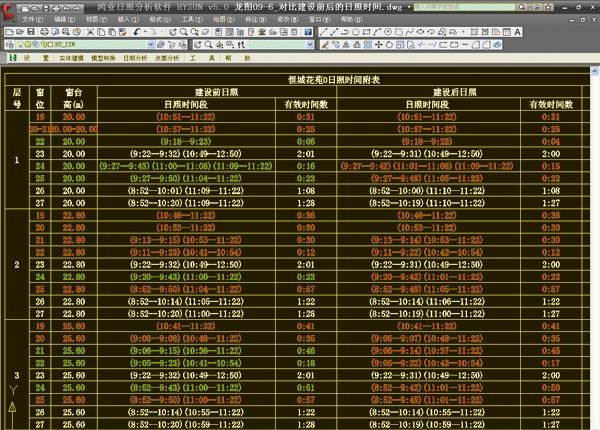Select the multiline Text A tool
This screenshot has width=600, height=430.
click(x=517, y=32)
